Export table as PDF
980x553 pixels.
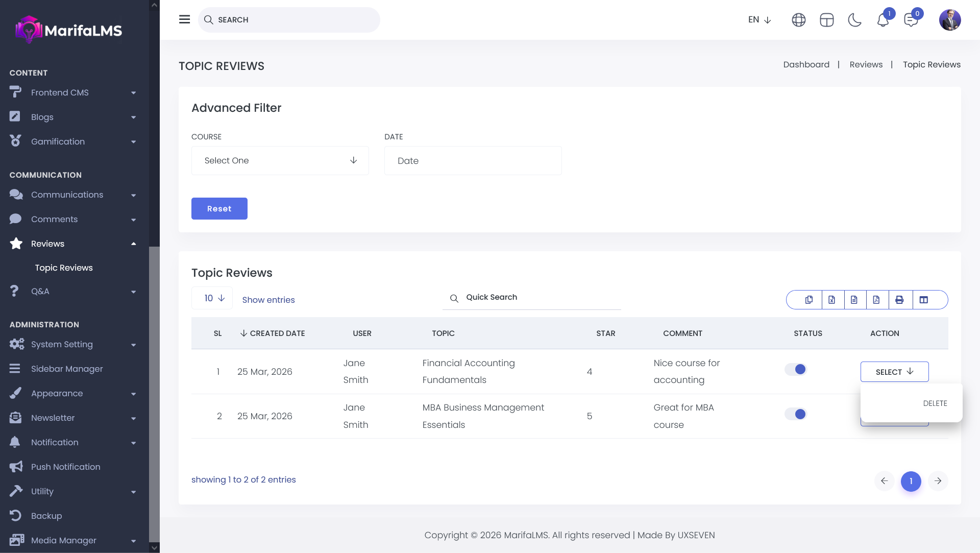tap(876, 300)
